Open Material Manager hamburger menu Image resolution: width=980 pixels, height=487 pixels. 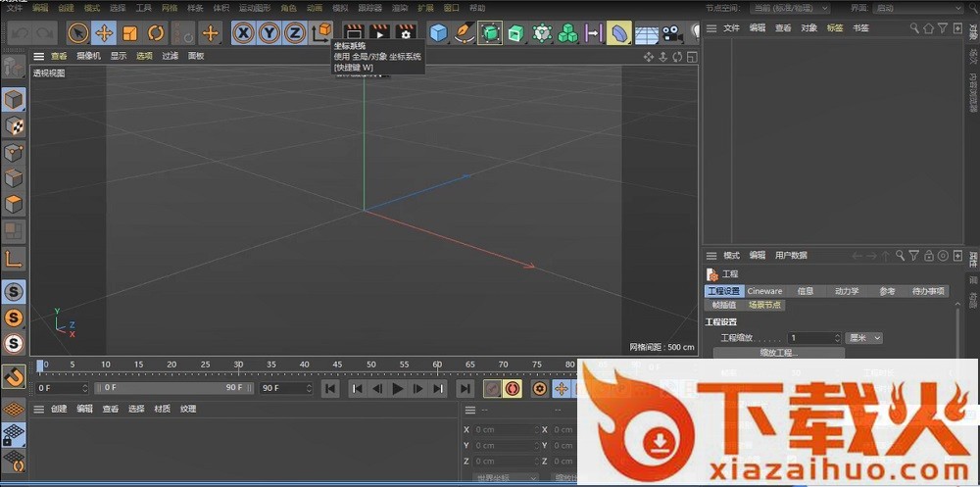(x=39, y=409)
